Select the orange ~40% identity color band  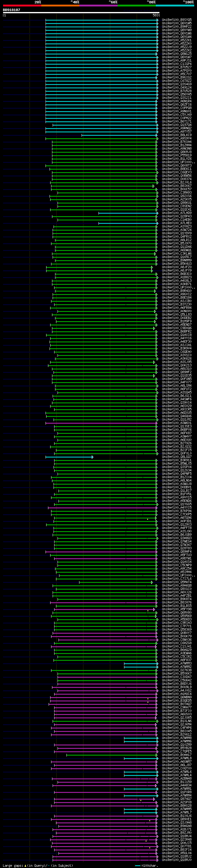click(60, 6)
